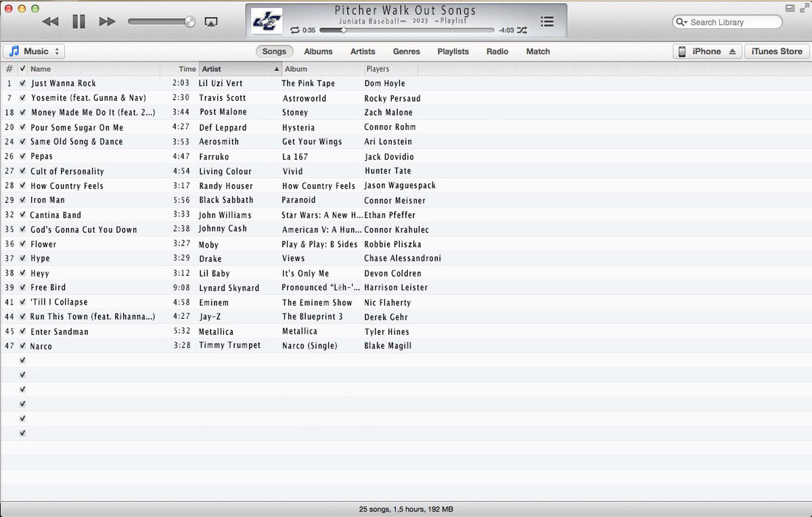Uncheck the Enter Sandman checkbox
Screen dimensions: 812x517
pyautogui.click(x=22, y=332)
